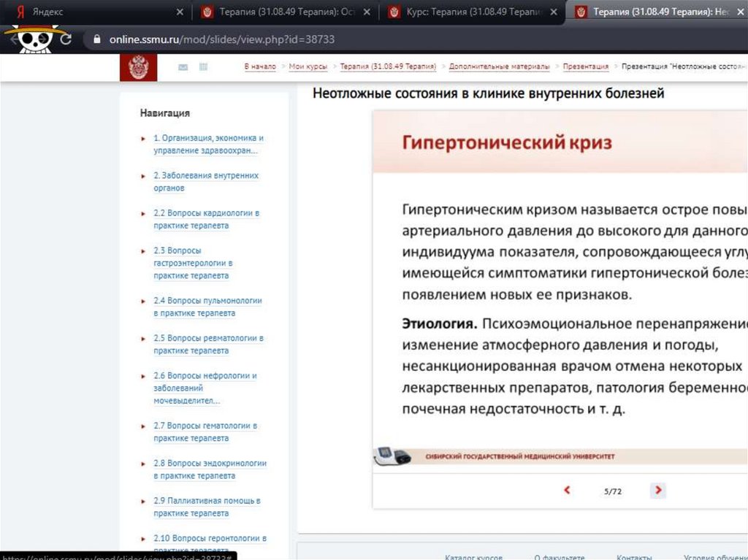Open 'Терапия (31.08.49 Терапия)' breadcrumb link
748x560 pixels.
pos(388,66)
